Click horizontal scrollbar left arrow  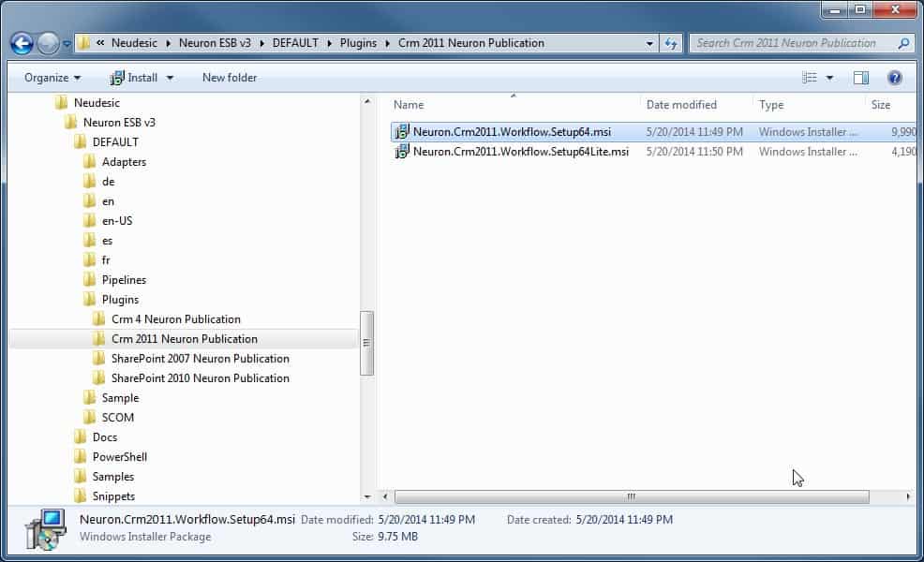point(385,496)
